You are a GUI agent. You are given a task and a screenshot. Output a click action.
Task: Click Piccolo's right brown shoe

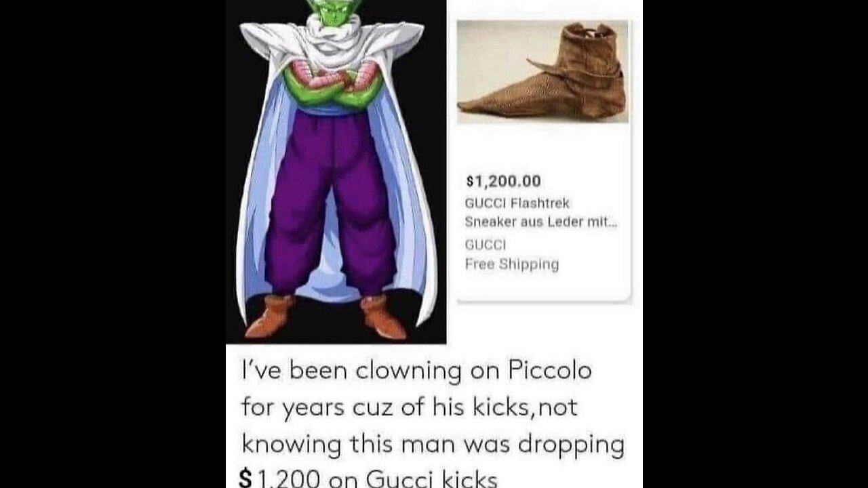click(383, 316)
